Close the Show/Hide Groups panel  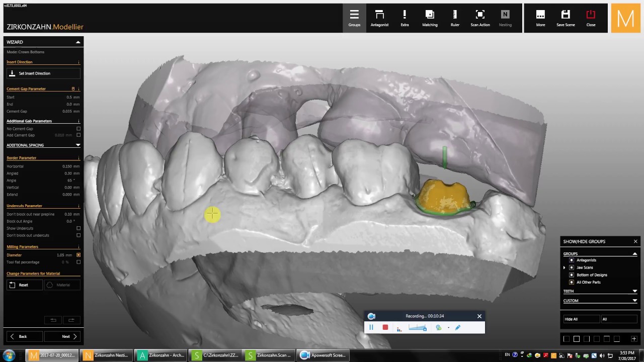point(635,242)
